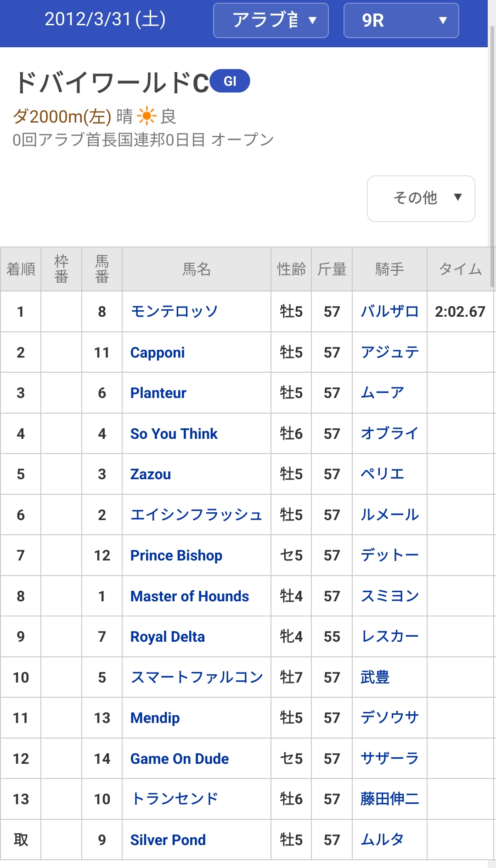Viewport: 496px width, 868px height.
Task: Select horse So You Think
Action: click(174, 434)
